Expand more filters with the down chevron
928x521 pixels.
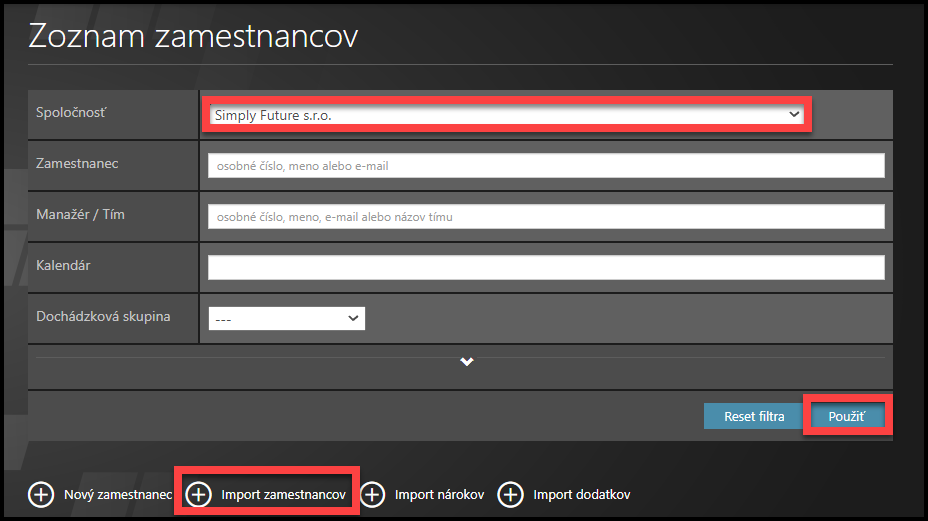466,362
